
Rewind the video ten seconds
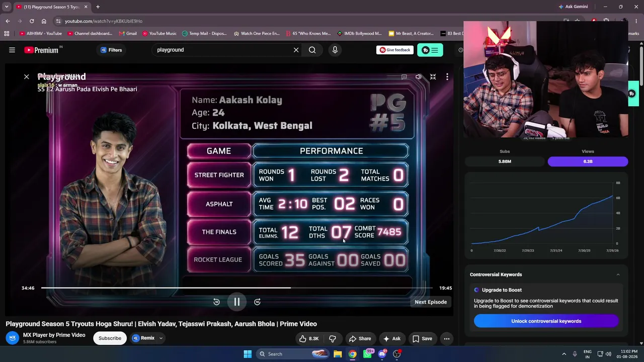(x=216, y=302)
